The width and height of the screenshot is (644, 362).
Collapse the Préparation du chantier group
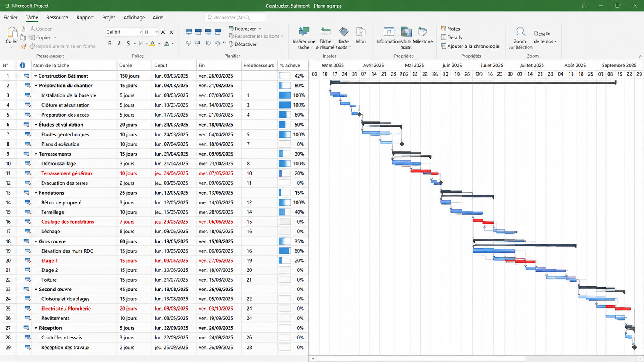pyautogui.click(x=36, y=86)
